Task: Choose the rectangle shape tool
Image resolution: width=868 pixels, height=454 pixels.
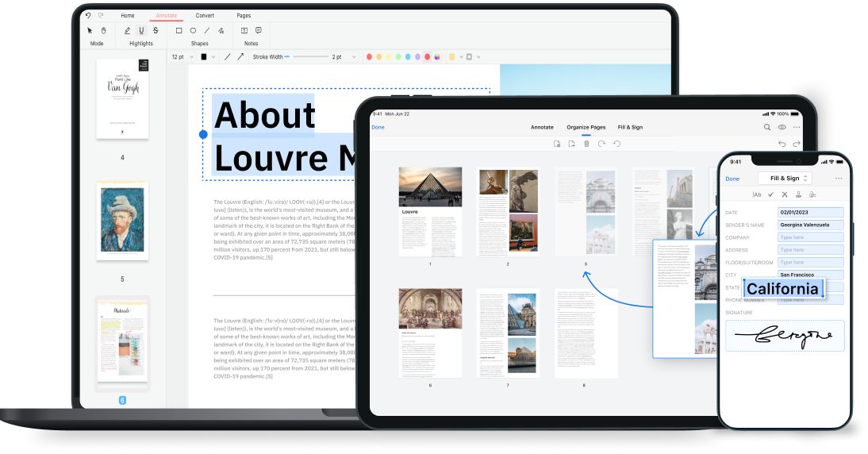Action: pyautogui.click(x=179, y=30)
